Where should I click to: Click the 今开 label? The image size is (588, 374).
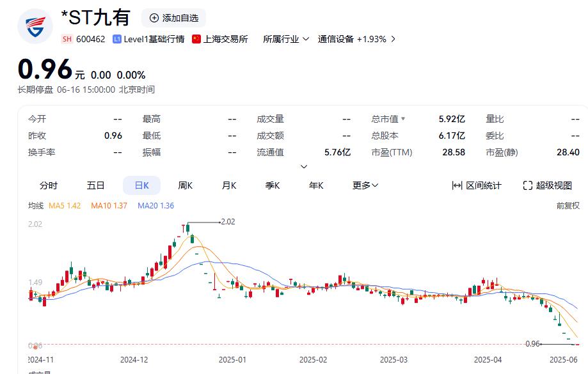(x=37, y=119)
